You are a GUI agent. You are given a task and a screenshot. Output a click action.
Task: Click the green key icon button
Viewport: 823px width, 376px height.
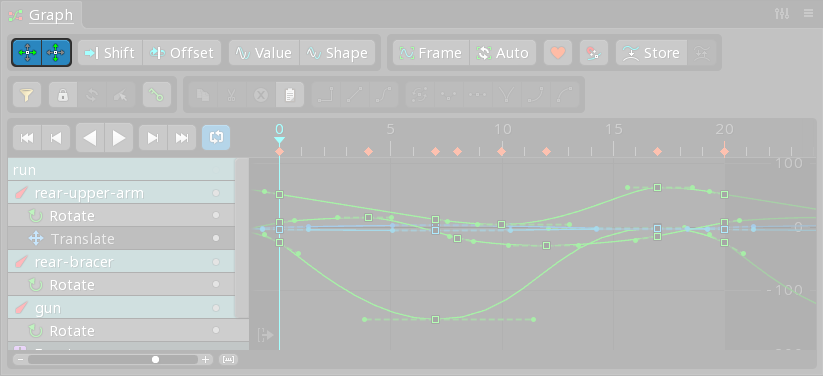tap(156, 95)
